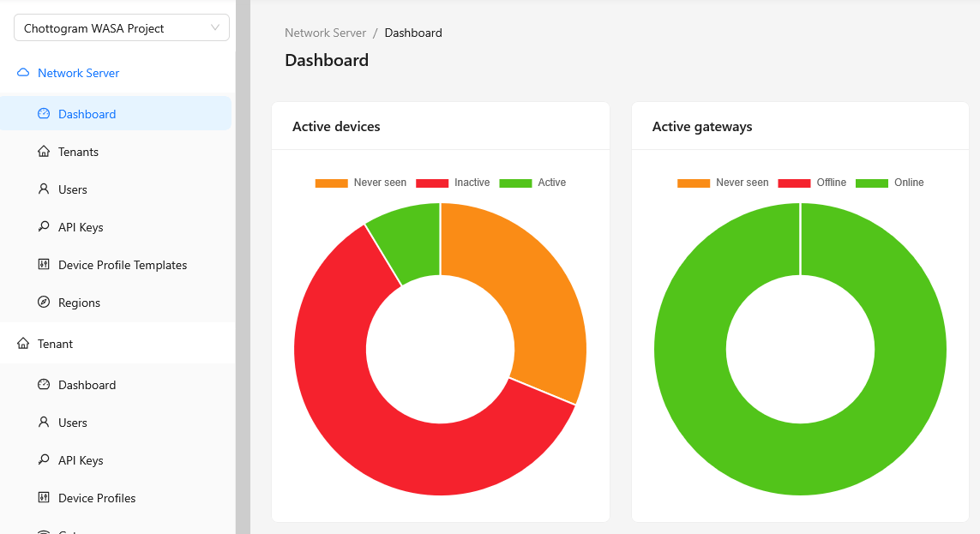
Task: Go to Users under Tenant
Action: pyautogui.click(x=116, y=423)
